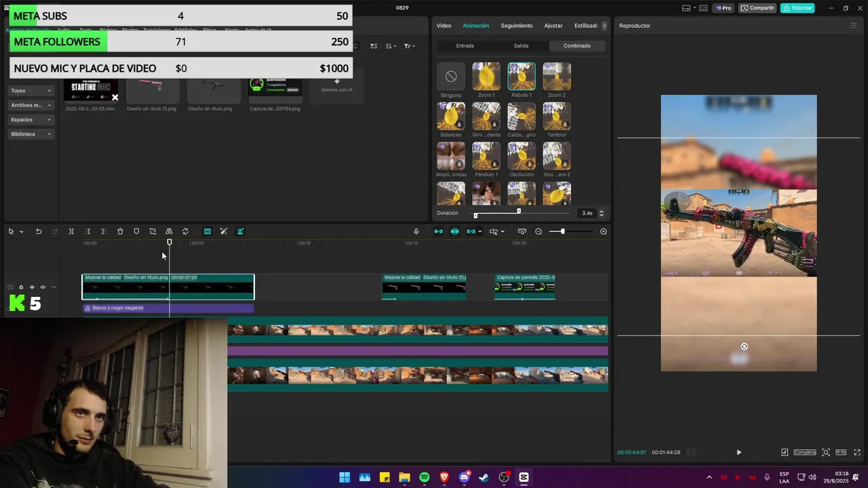The width and height of the screenshot is (868, 488).
Task: Add a marker using shield-shaped icon
Action: (136, 232)
